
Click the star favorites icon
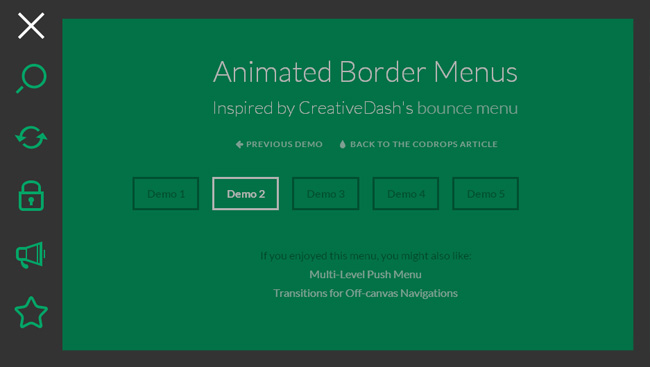click(x=31, y=312)
